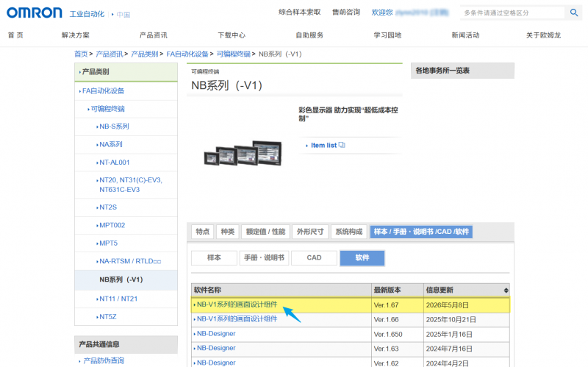Switch to 手册·说明书 sub-tab
Screen dimensions: 588x367
coord(264,258)
